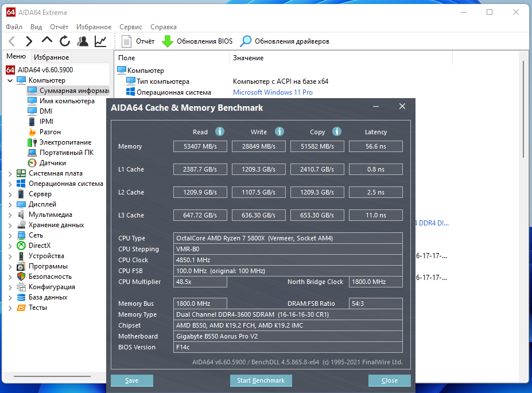Click the Memory Read value 53407 MB/s
The height and width of the screenshot is (393, 532).
pos(200,146)
